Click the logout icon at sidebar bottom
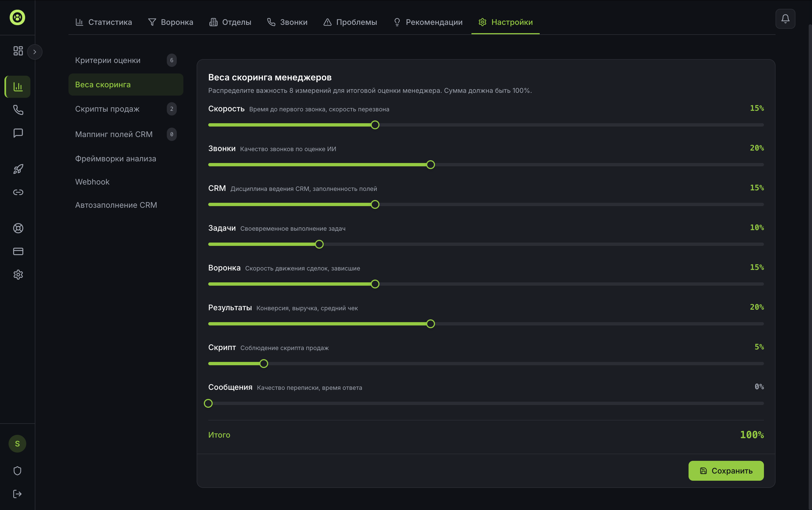 [17, 494]
